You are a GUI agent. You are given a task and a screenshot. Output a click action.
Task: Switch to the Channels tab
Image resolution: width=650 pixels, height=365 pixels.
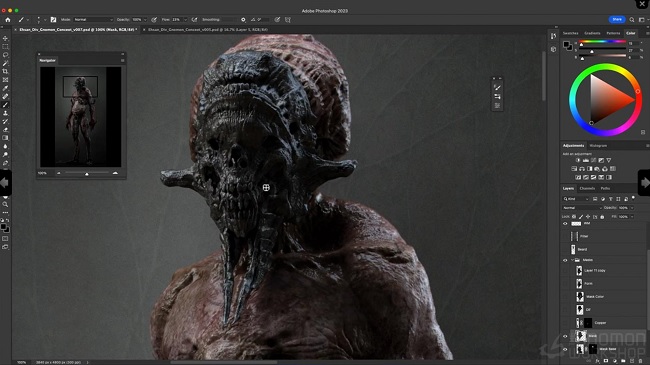587,188
